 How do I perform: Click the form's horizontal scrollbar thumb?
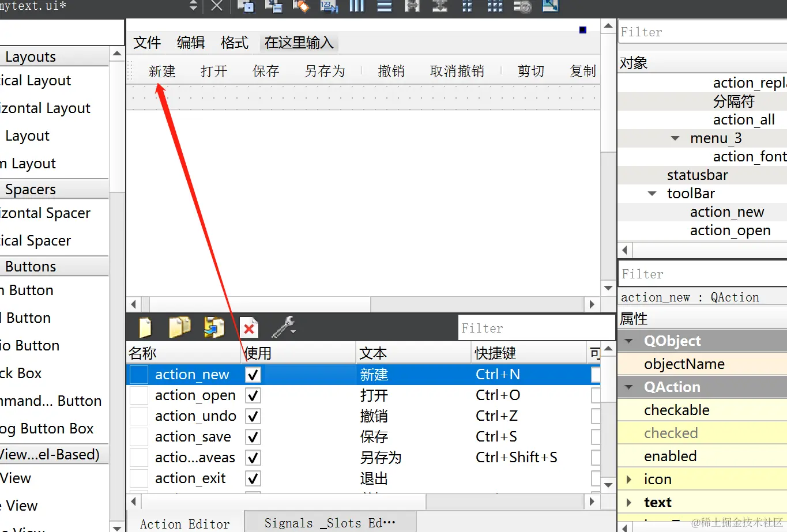259,304
